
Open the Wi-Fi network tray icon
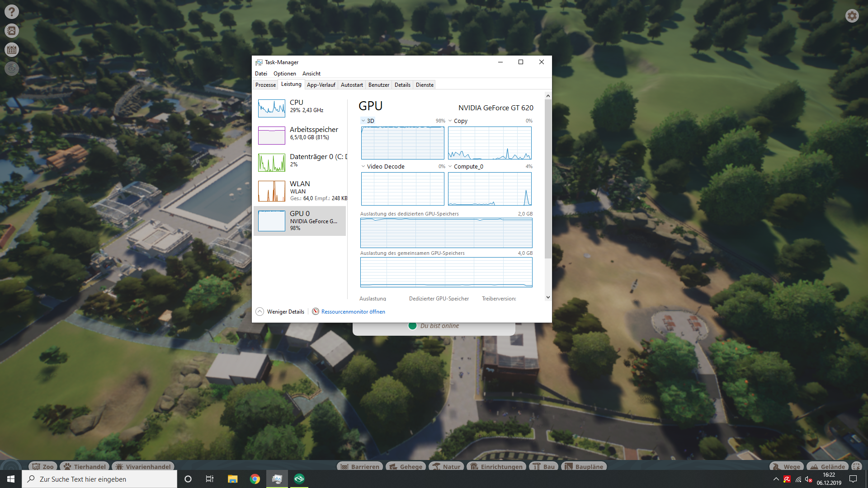(798, 479)
